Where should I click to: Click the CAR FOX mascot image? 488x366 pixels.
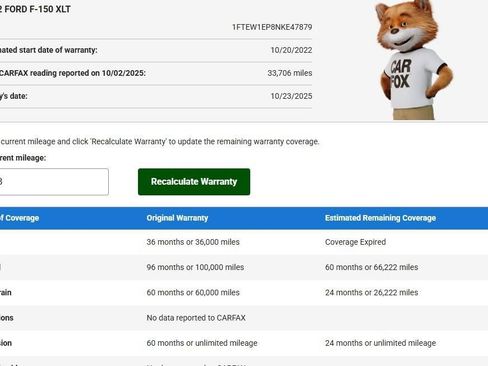pyautogui.click(x=413, y=60)
